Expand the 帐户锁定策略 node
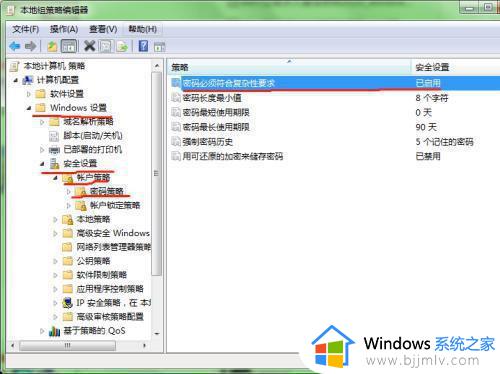 point(69,206)
